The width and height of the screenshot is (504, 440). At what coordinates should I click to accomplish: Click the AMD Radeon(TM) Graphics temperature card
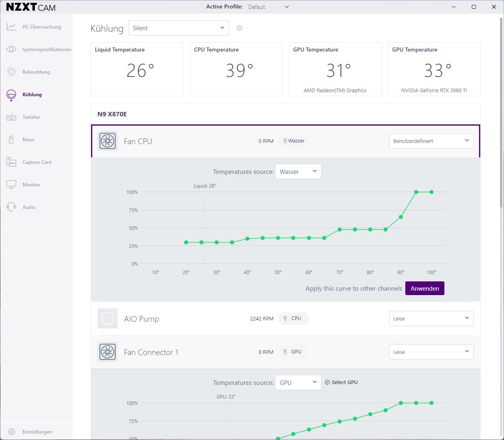coord(335,69)
